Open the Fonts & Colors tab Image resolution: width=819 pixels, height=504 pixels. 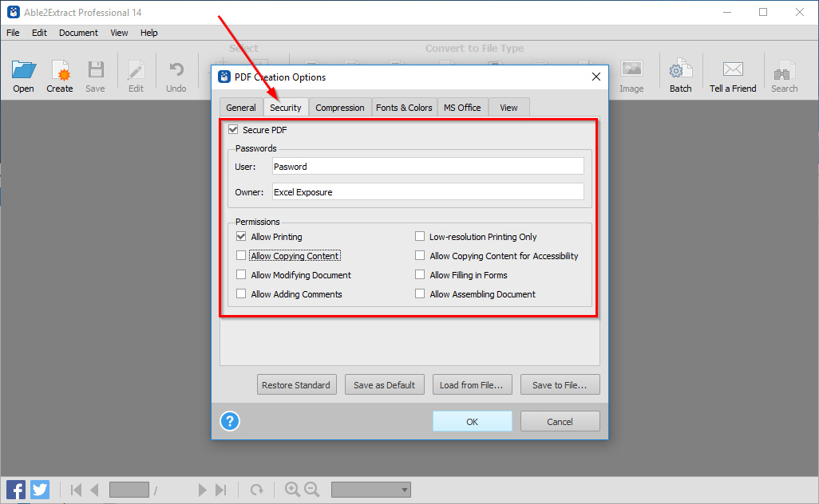(x=404, y=108)
